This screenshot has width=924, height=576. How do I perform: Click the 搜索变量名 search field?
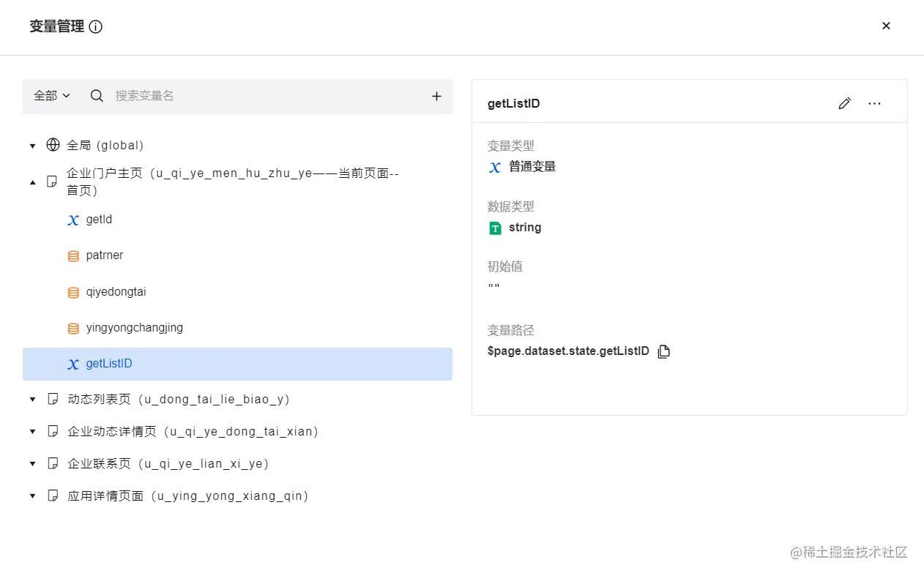264,96
